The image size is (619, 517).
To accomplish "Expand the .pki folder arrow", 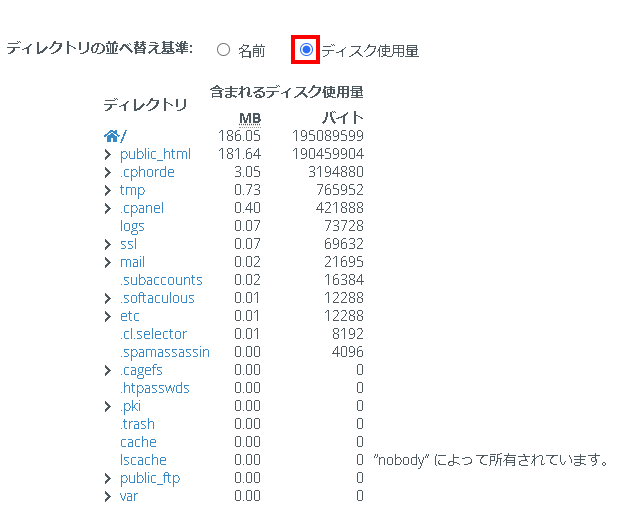I will [108, 406].
